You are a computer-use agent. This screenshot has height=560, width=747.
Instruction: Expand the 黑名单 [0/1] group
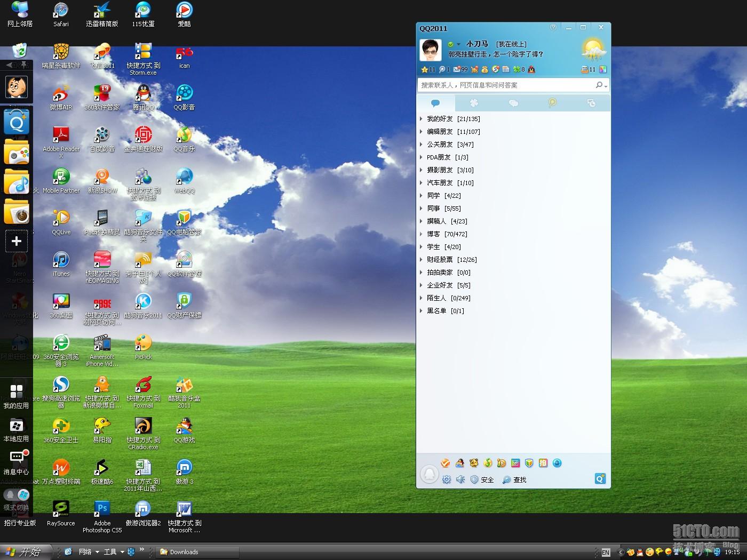tap(513, 311)
